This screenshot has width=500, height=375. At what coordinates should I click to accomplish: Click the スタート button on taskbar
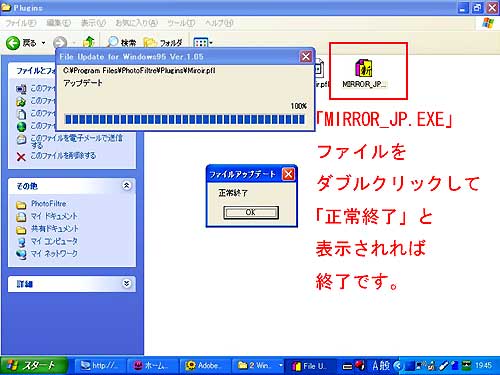tap(33, 366)
